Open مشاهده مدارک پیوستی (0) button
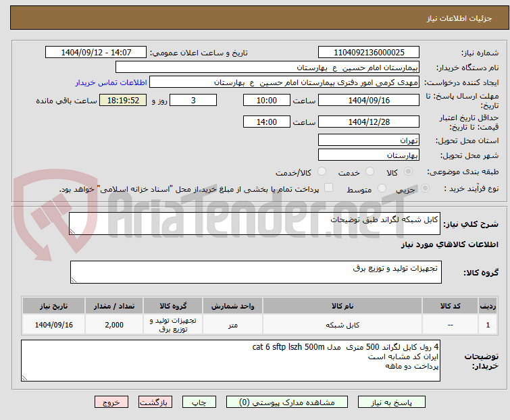Viewport: 510px width, 420px height. point(287,402)
